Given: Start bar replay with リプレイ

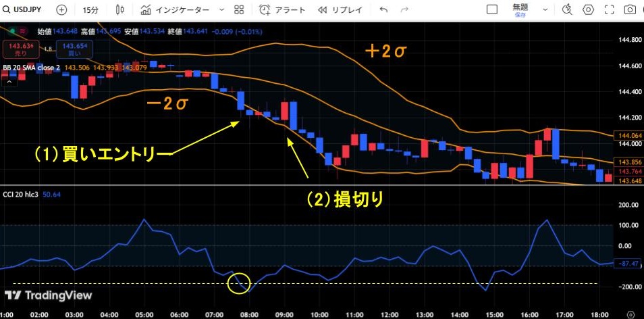Looking at the screenshot, I should coord(340,10).
